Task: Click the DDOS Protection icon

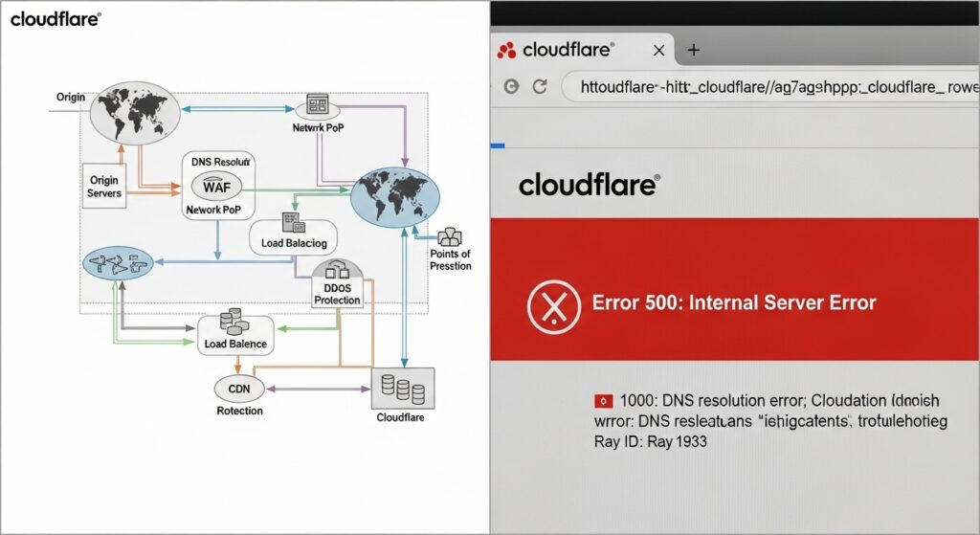Action: click(338, 274)
